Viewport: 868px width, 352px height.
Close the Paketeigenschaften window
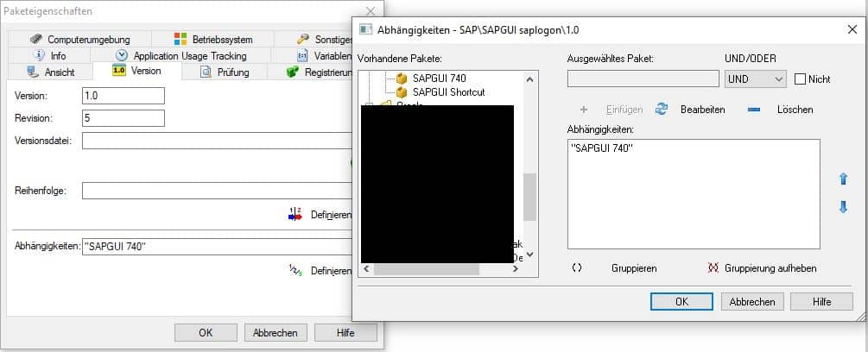pos(371,10)
